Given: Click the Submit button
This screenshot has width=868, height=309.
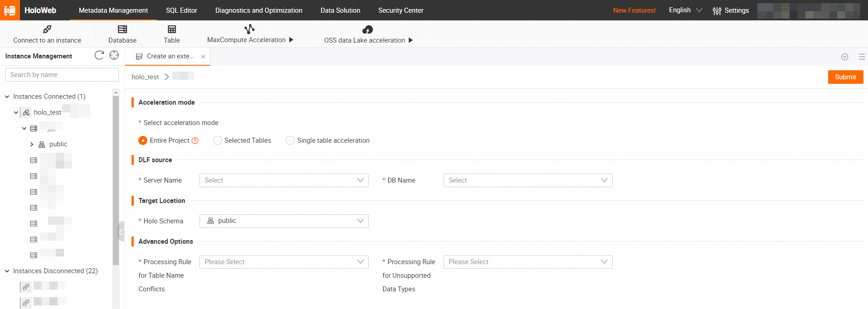Looking at the screenshot, I should coord(845,77).
